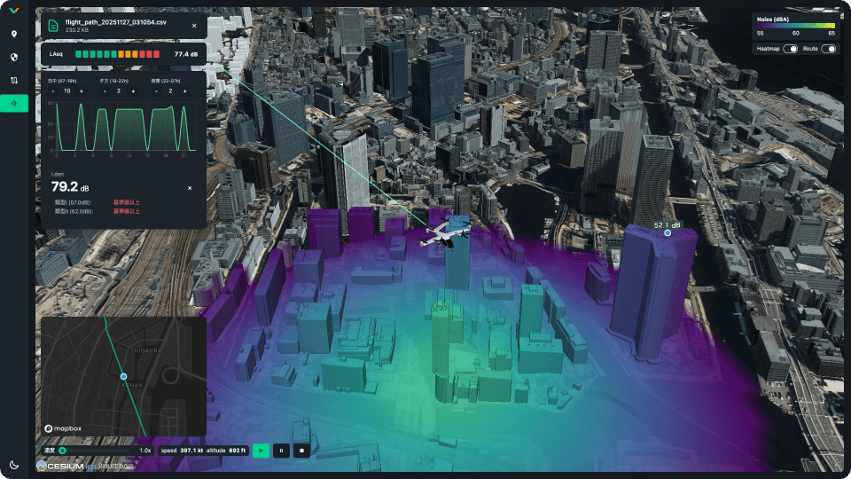Image resolution: width=851 pixels, height=479 pixels.
Task: Click the red Type I (57.0dB) standard status
Action: (126, 202)
